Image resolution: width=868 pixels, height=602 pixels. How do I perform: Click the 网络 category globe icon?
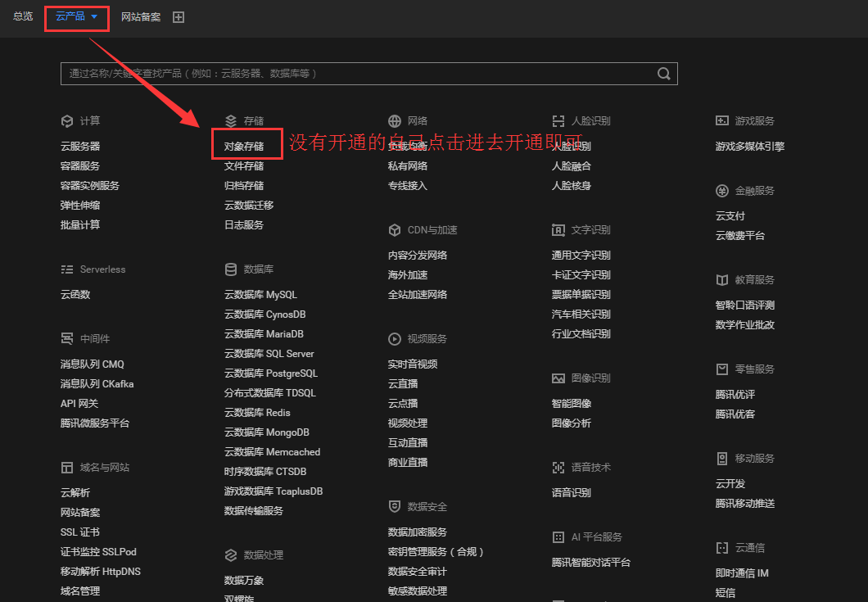click(395, 120)
